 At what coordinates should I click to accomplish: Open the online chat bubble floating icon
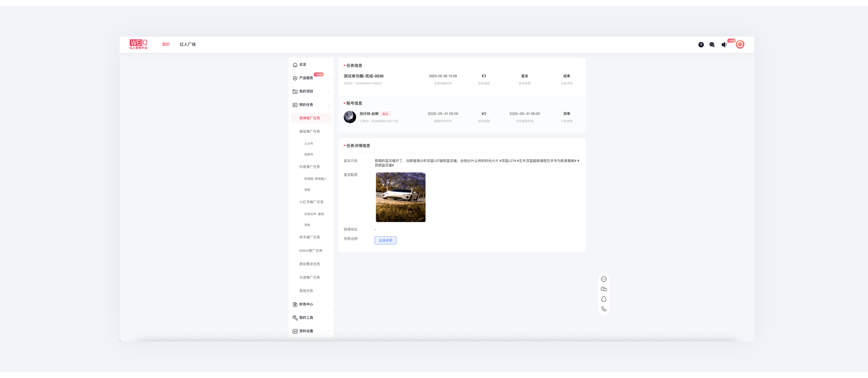point(604,279)
